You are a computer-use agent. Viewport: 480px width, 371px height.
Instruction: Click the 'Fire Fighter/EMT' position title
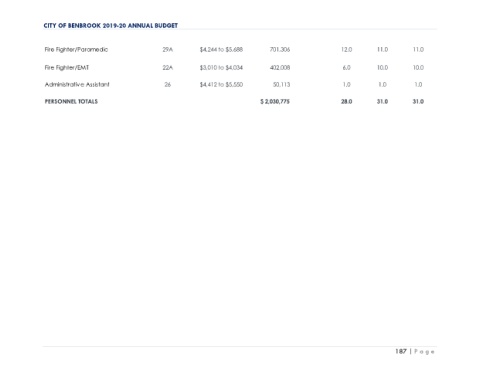pos(67,68)
